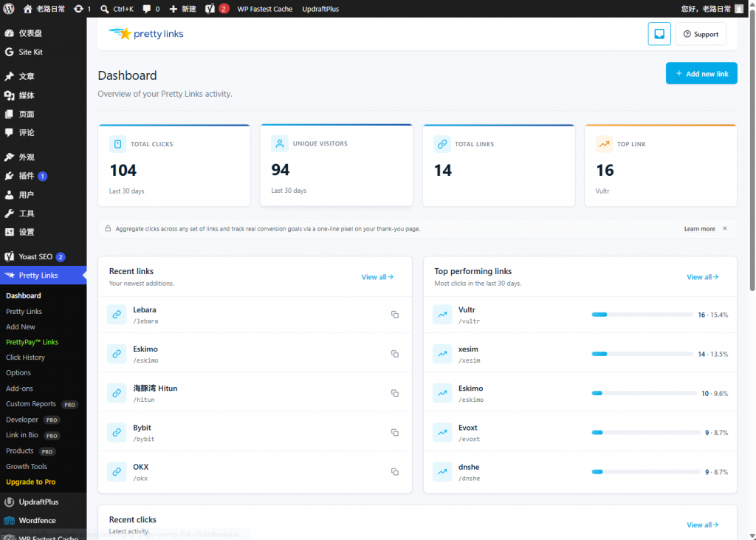Image resolution: width=756 pixels, height=540 pixels.
Task: View all recent links
Action: (377, 277)
